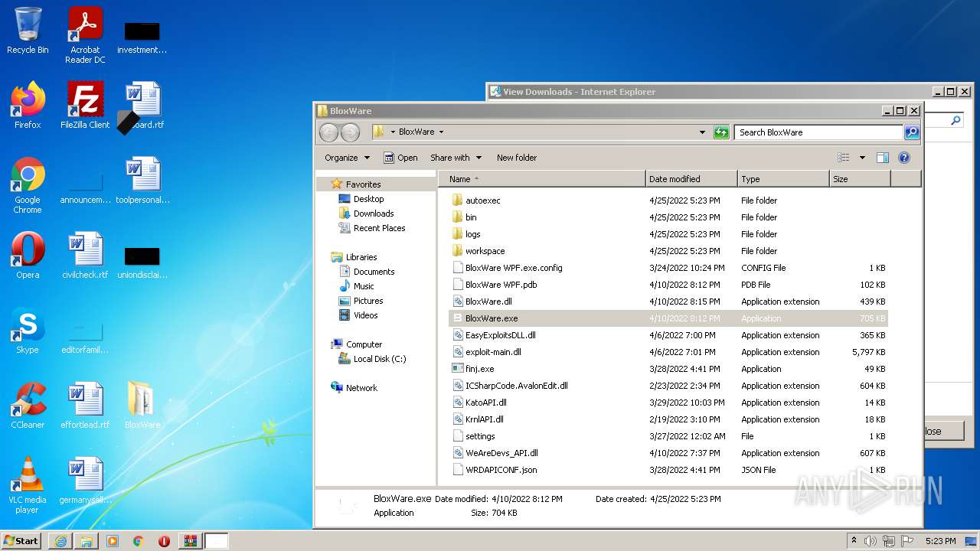Image resolution: width=980 pixels, height=551 pixels.
Task: Open Pictures library
Action: (x=367, y=301)
